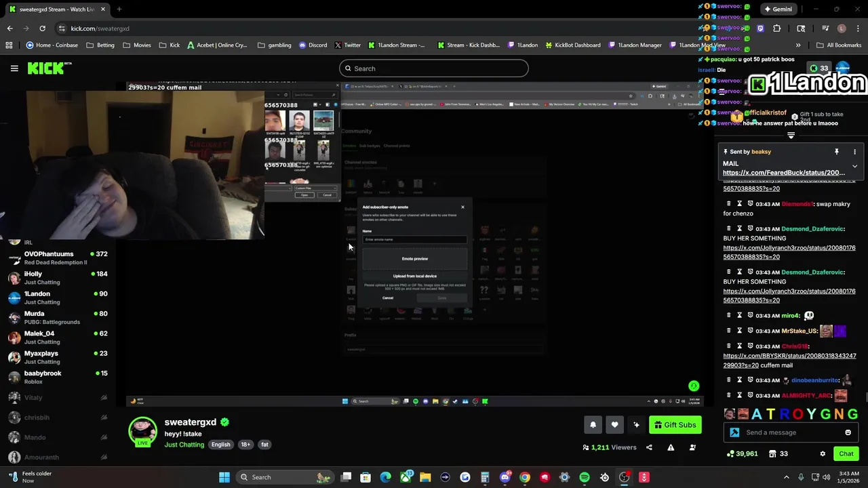Open the channel shop icon showing 33
Viewport: 868px width, 488px height.
click(x=778, y=453)
